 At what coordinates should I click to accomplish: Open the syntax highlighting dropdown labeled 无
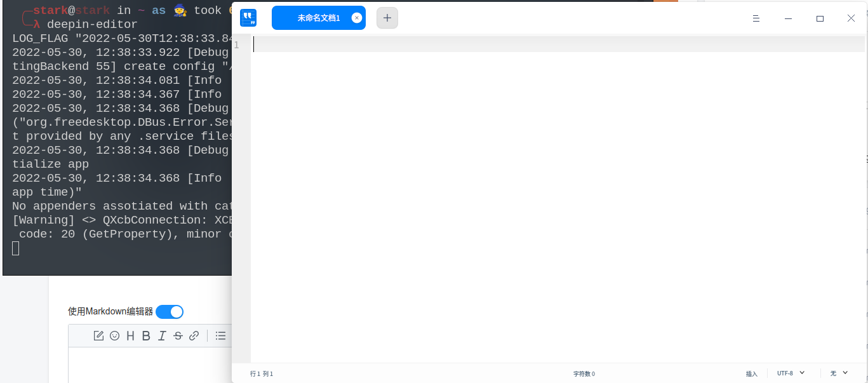click(x=838, y=373)
